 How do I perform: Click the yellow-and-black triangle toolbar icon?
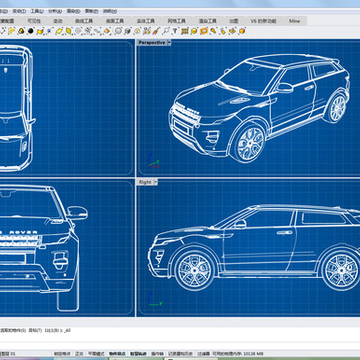21,31
